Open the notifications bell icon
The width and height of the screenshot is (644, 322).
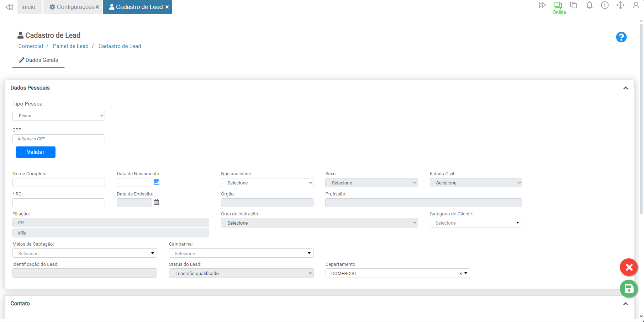click(x=589, y=5)
